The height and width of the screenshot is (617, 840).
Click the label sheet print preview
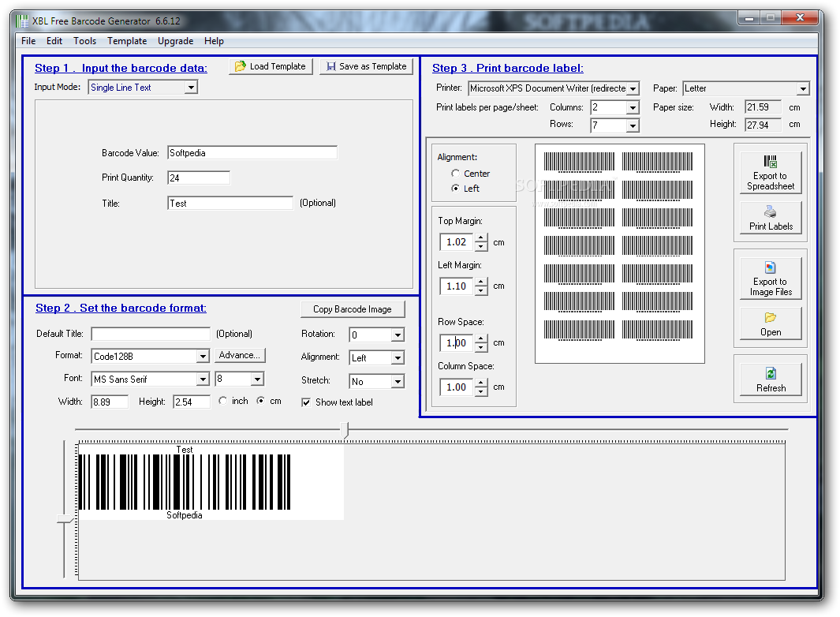(x=620, y=253)
